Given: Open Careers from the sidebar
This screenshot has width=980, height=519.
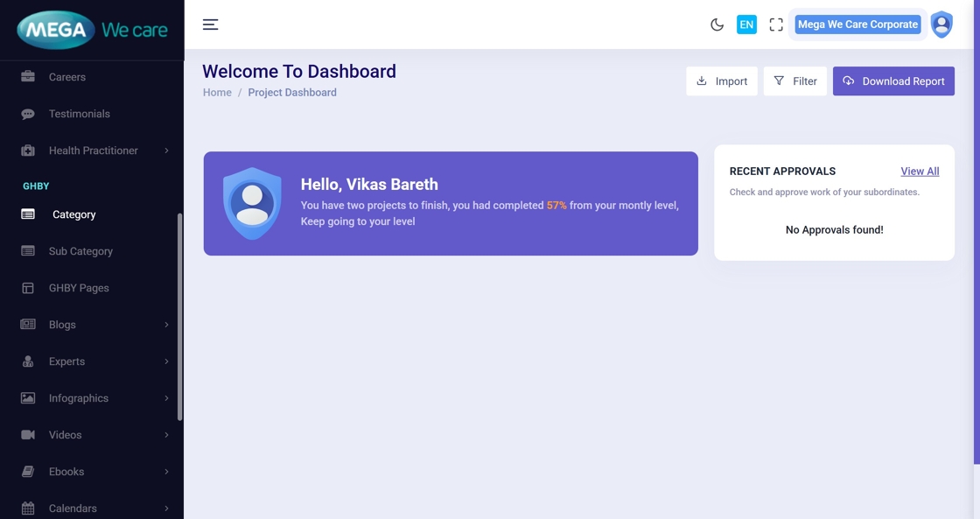Looking at the screenshot, I should (x=67, y=77).
